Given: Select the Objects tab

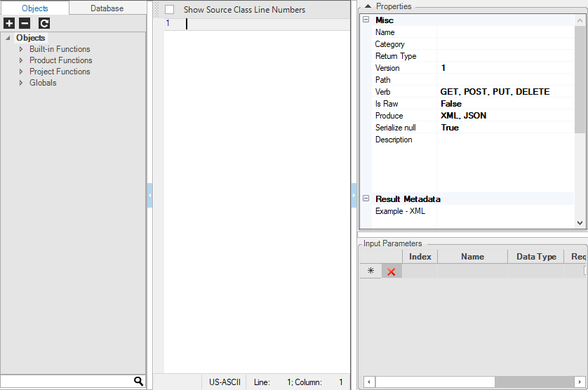Looking at the screenshot, I should pyautogui.click(x=34, y=8).
